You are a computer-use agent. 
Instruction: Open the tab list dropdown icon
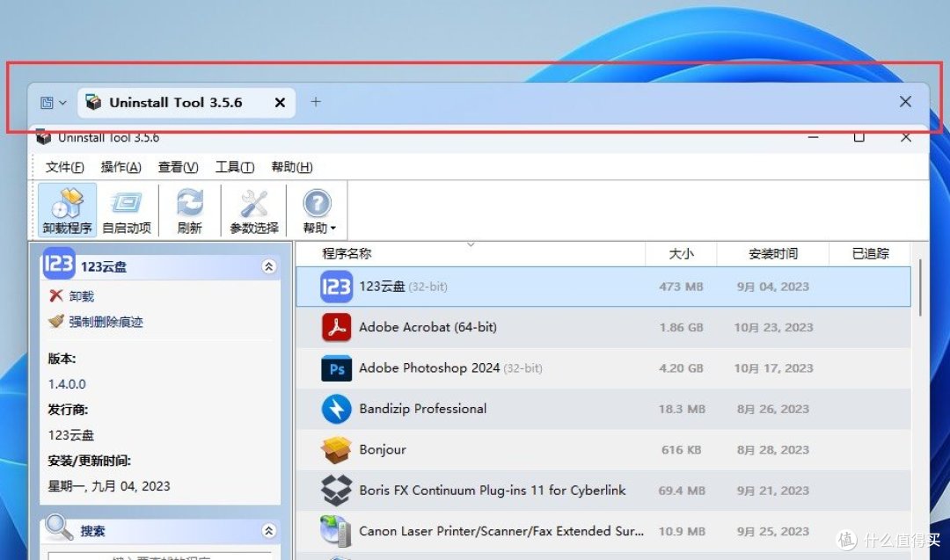54,102
